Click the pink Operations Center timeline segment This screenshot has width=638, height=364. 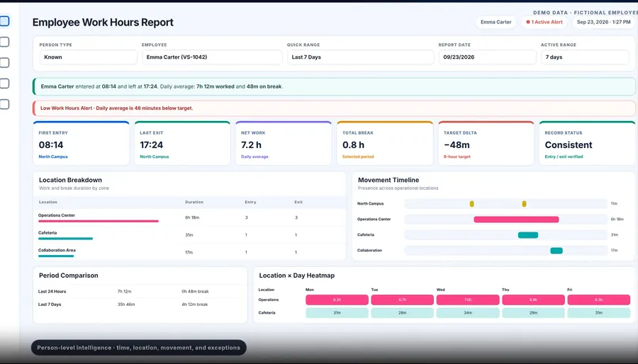click(516, 220)
